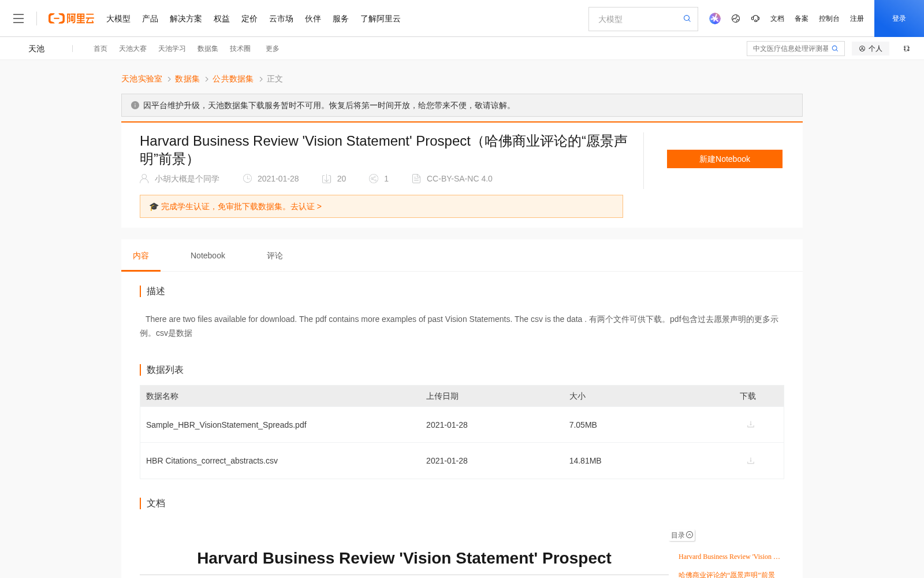This screenshot has height=578, width=924.
Task: Switch to the 评论 tab
Action: point(275,255)
